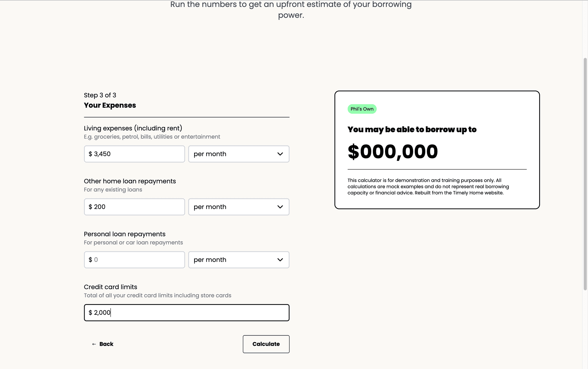This screenshot has height=369, width=588.
Task: Click the left arrow beside Back
Action: [94, 344]
